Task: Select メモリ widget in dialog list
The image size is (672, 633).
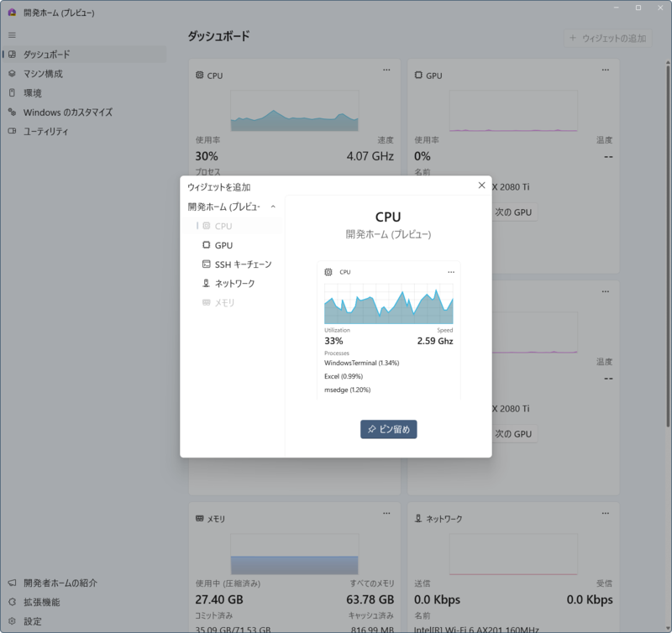Action: point(234,303)
